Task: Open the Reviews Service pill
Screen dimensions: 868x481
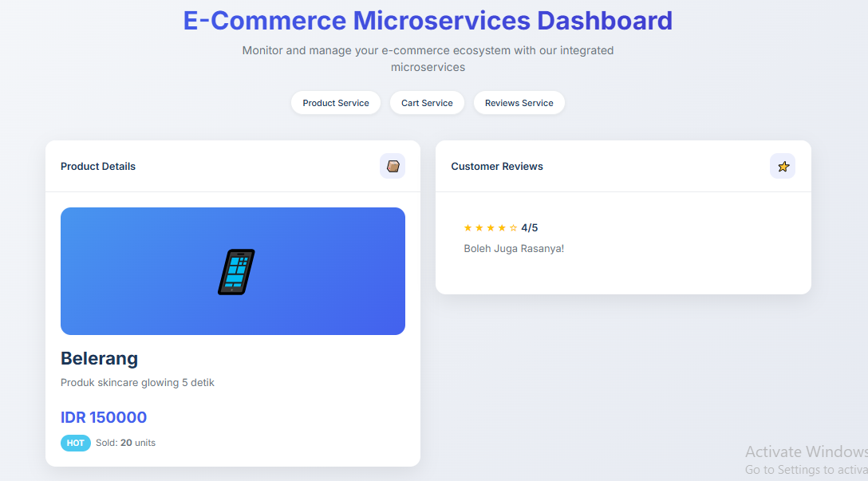Action: pyautogui.click(x=519, y=103)
